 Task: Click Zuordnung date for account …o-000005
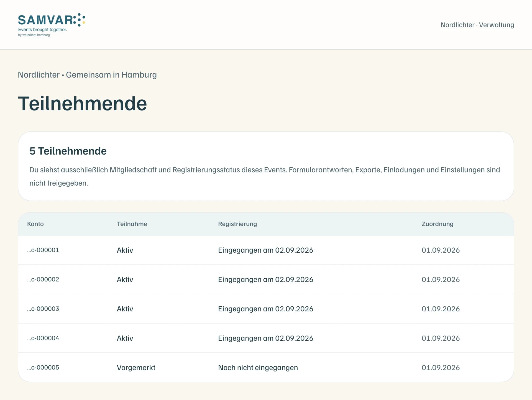point(441,368)
